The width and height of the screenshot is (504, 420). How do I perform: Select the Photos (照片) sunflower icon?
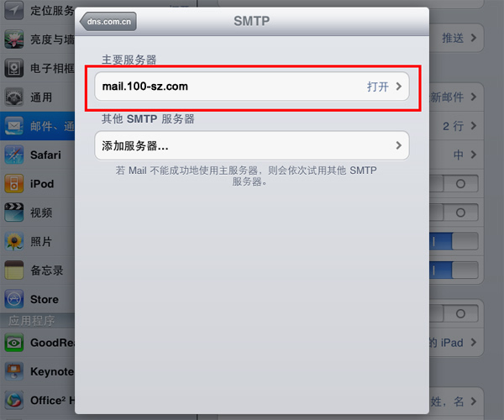pyautogui.click(x=13, y=241)
